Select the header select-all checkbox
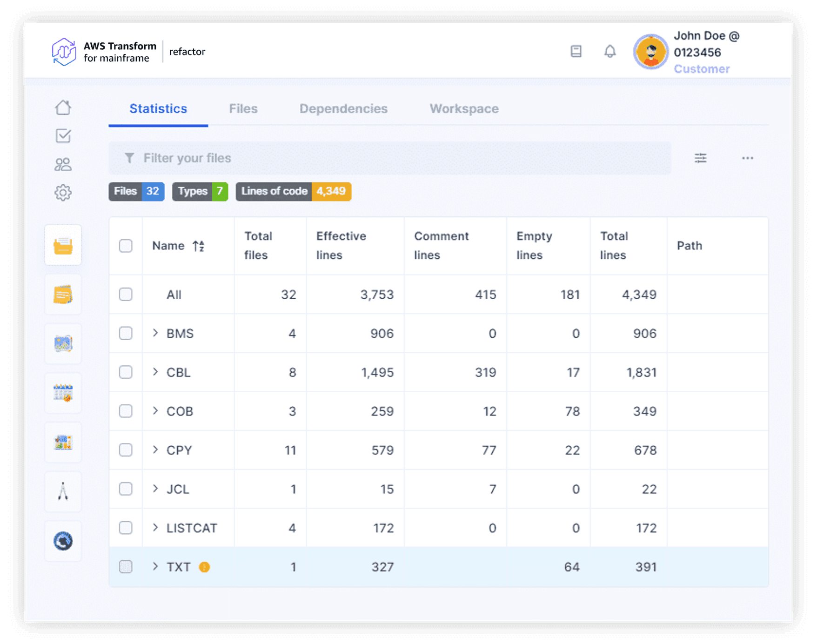Image resolution: width=817 pixels, height=644 pixels. (126, 246)
